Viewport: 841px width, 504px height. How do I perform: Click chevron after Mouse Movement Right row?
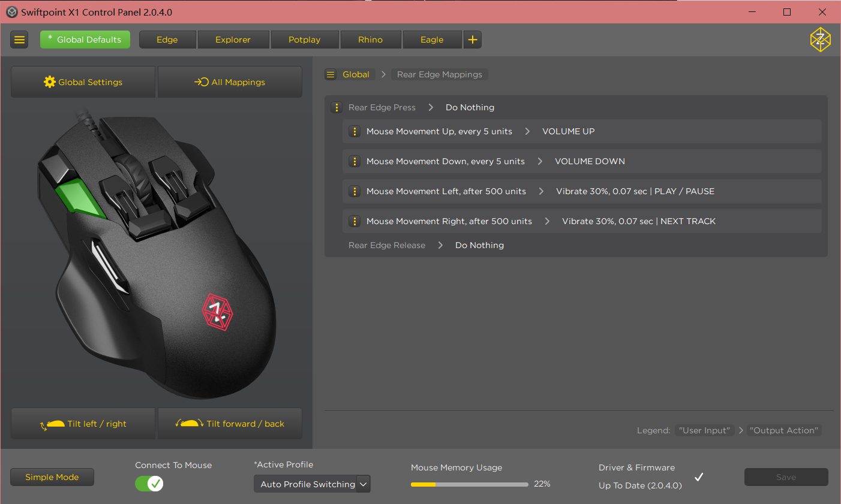coord(547,221)
